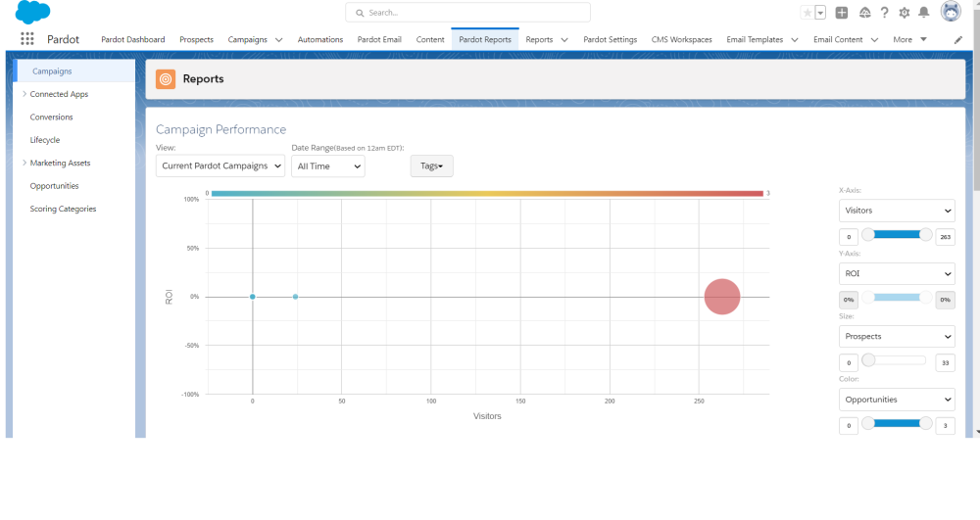Click the X-Axis maximum value box 263
Screen dimensions: 980x520
pos(945,237)
